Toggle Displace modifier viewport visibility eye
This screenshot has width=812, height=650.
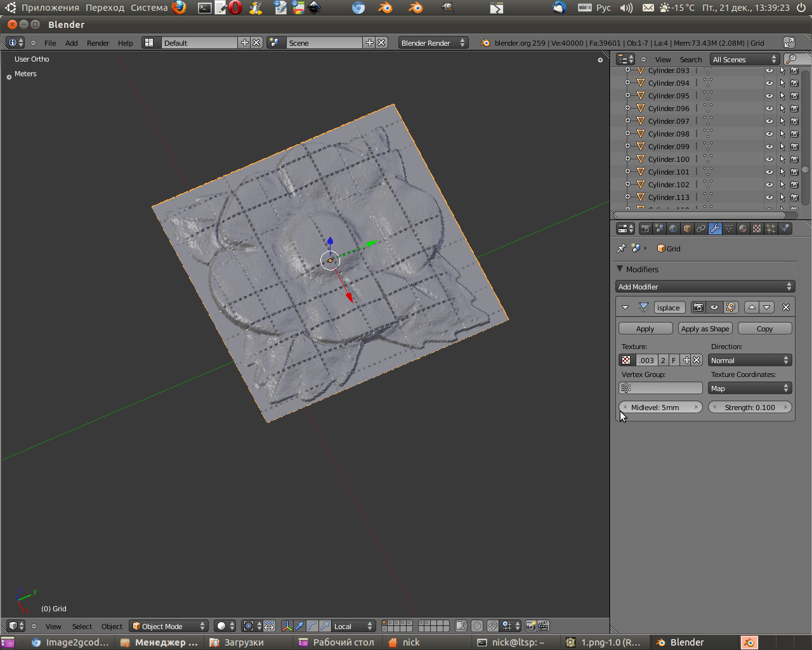(x=714, y=307)
